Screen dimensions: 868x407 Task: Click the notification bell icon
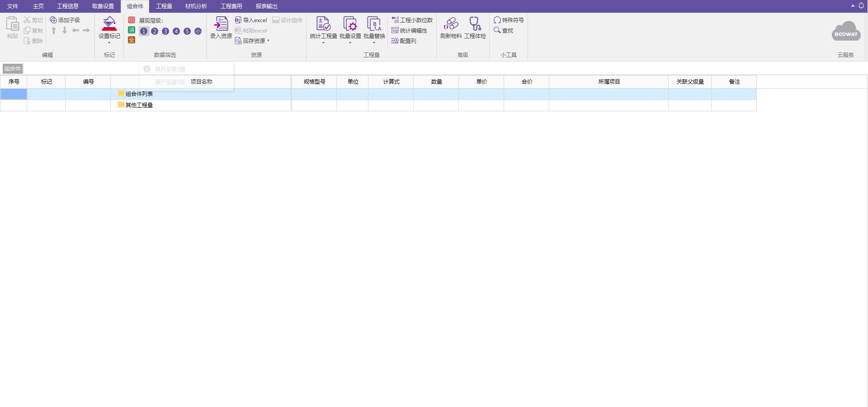tap(861, 6)
